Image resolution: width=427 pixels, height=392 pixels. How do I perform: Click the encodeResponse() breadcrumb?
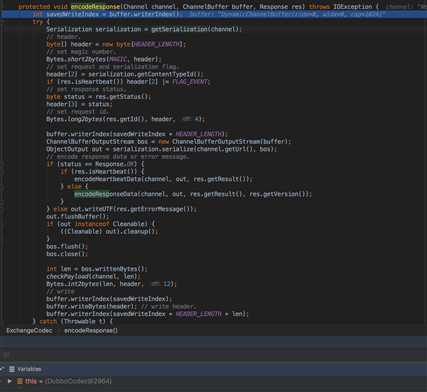click(x=91, y=331)
